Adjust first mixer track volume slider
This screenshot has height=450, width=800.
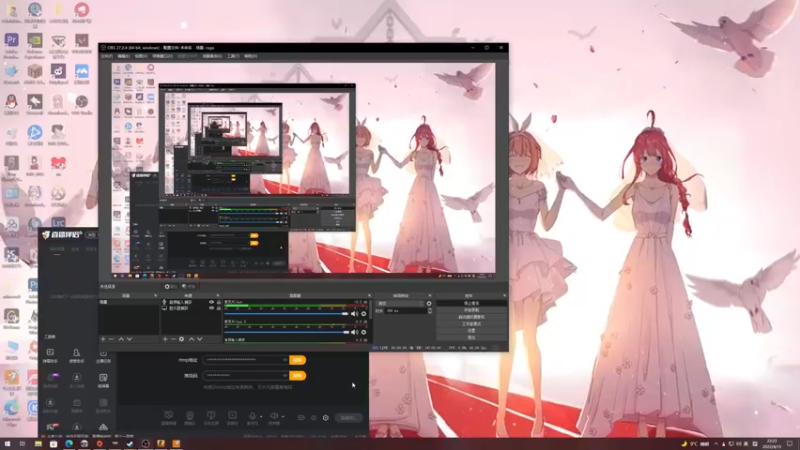(287, 314)
